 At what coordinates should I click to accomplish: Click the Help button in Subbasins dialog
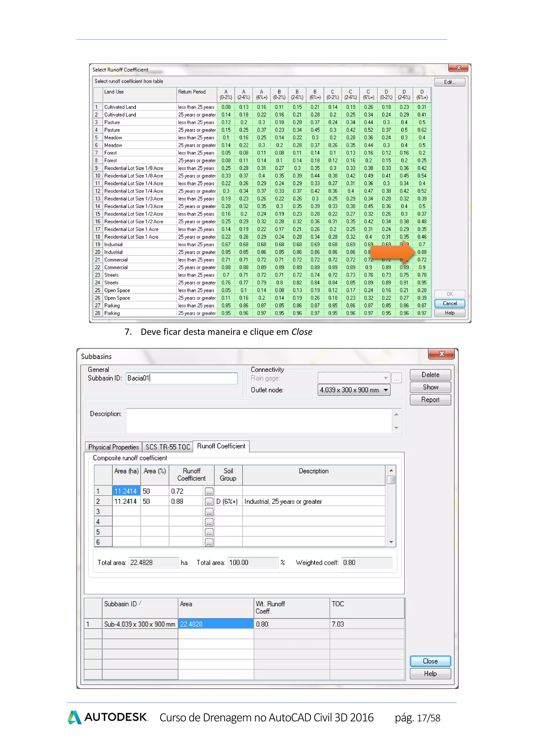click(x=430, y=674)
